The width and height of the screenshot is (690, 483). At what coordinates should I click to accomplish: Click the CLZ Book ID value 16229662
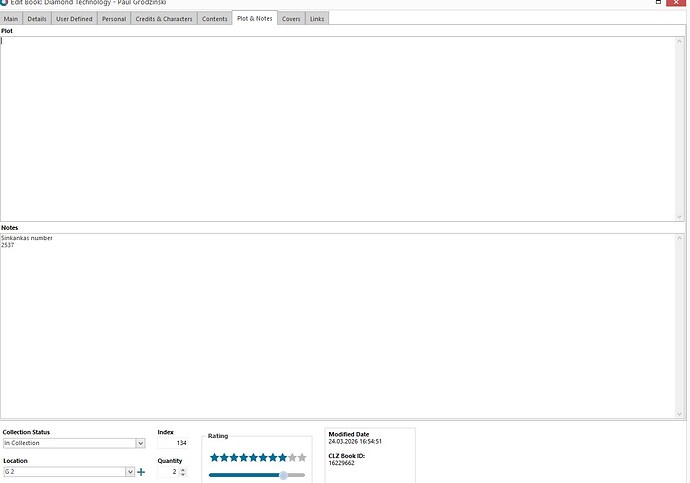pyautogui.click(x=341, y=463)
